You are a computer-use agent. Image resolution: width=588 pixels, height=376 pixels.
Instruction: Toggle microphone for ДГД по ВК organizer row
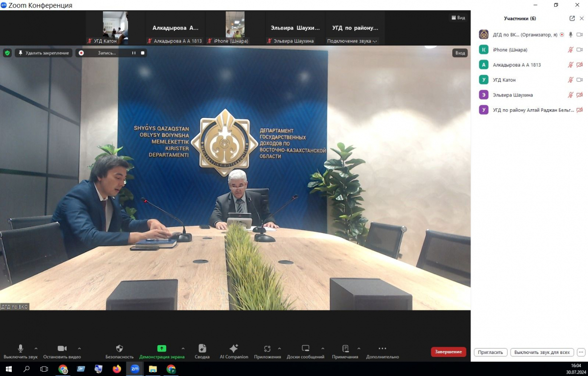coord(570,35)
